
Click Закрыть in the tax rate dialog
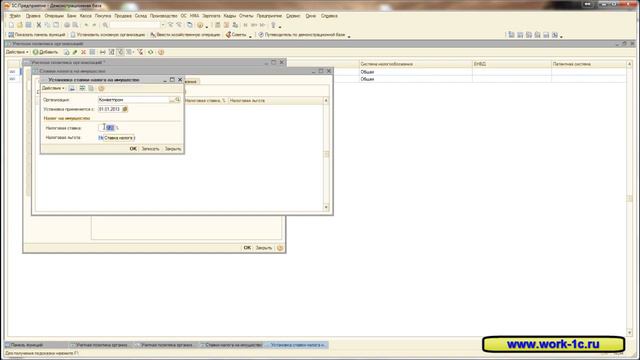pos(173,149)
